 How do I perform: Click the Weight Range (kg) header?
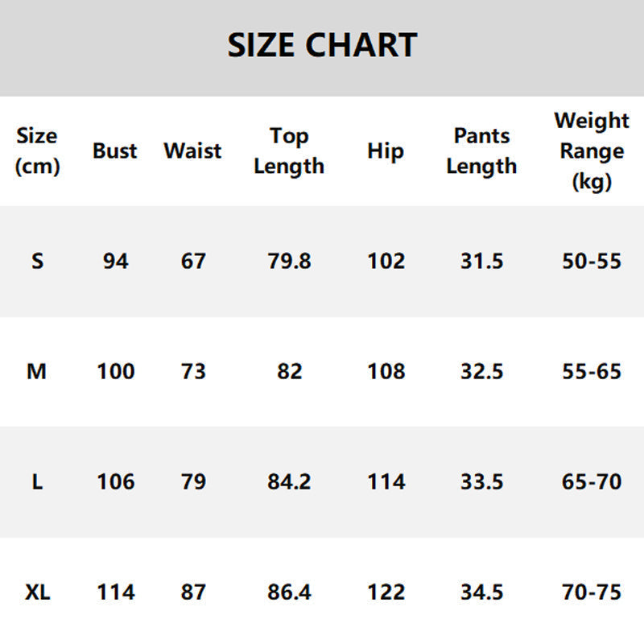coord(591,151)
